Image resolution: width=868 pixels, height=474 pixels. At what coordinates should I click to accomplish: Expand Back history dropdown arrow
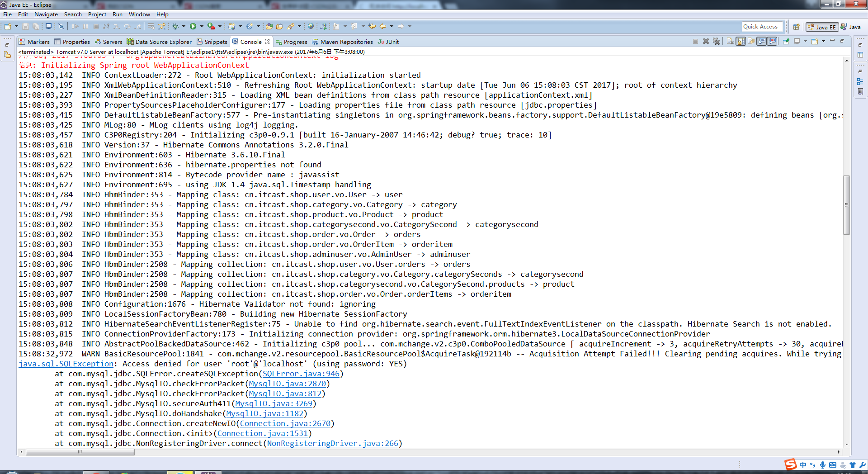(x=392, y=26)
